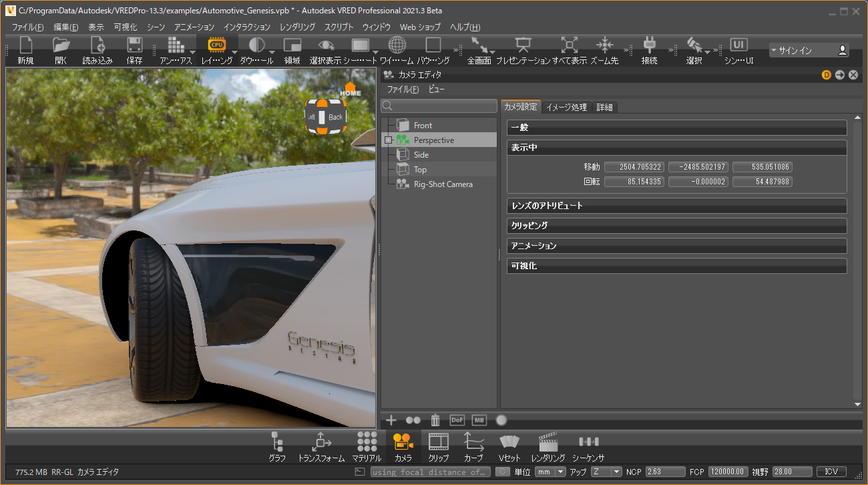Viewport: 868px width, 485px height.
Task: Open the antialiasing dropdown arrow
Action: (x=192, y=52)
